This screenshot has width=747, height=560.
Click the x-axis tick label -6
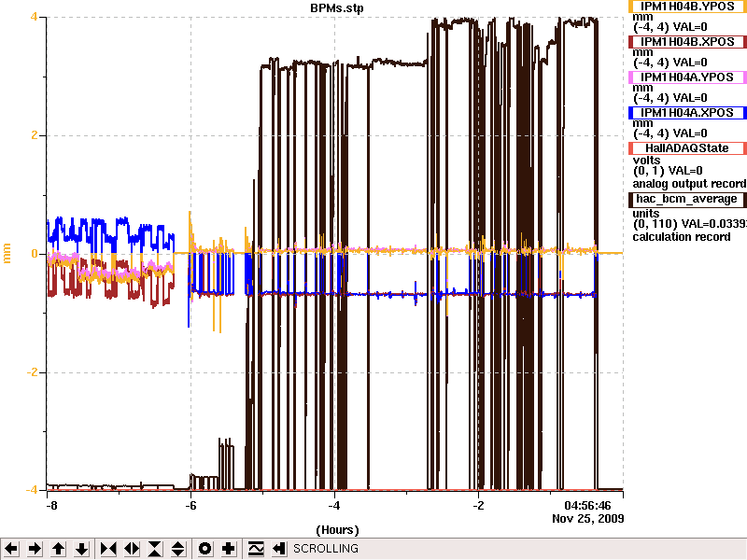point(190,506)
